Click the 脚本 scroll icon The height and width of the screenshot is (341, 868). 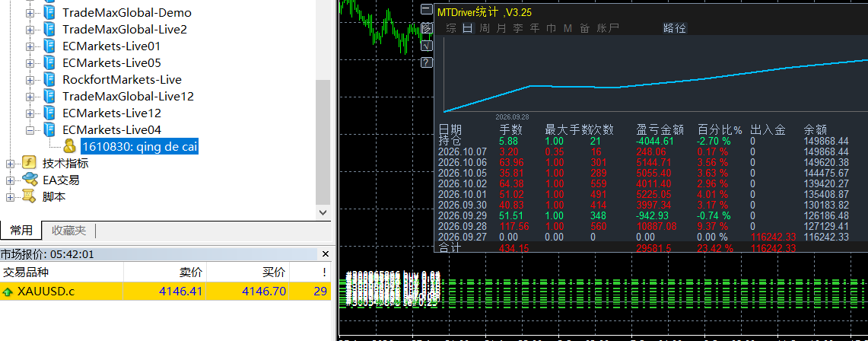point(29,196)
